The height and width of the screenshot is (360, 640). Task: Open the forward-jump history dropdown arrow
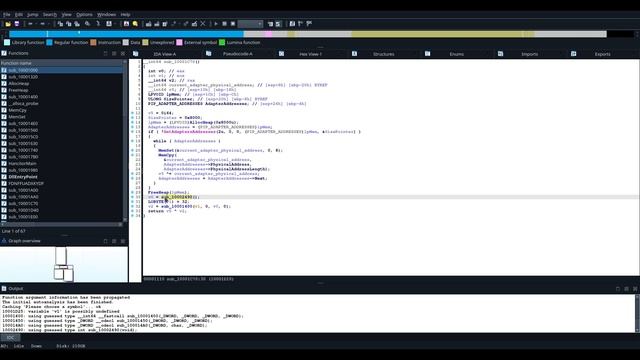click(48, 24)
